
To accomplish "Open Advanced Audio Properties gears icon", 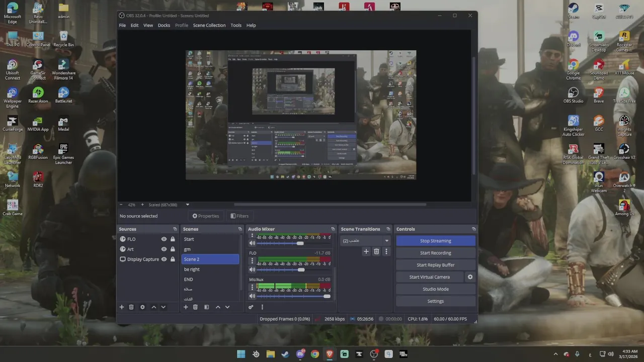I will click(x=251, y=307).
